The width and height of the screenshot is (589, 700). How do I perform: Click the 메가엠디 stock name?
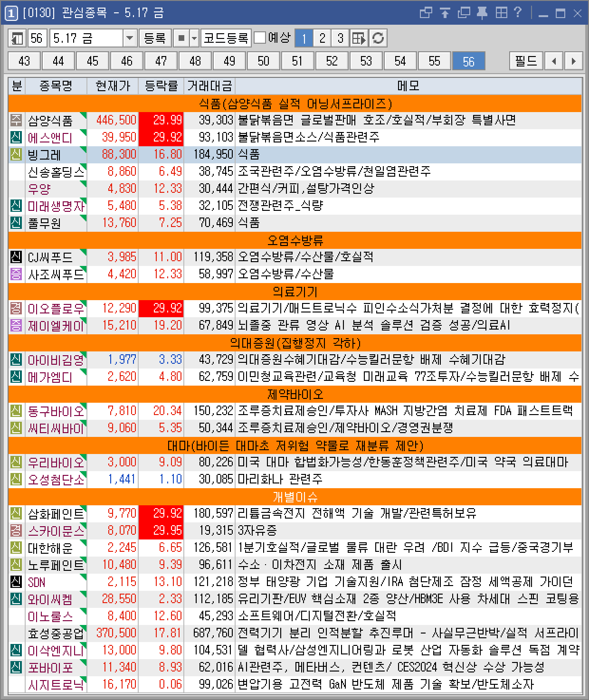click(50, 377)
